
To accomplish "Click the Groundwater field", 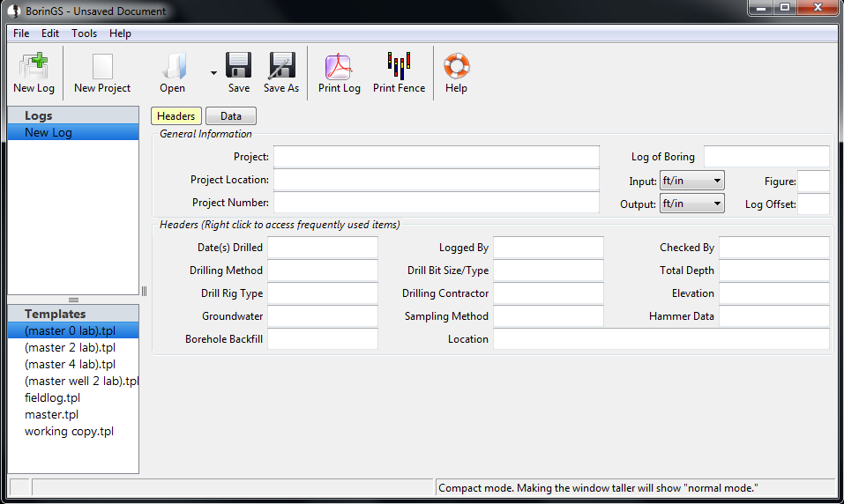I will point(323,316).
